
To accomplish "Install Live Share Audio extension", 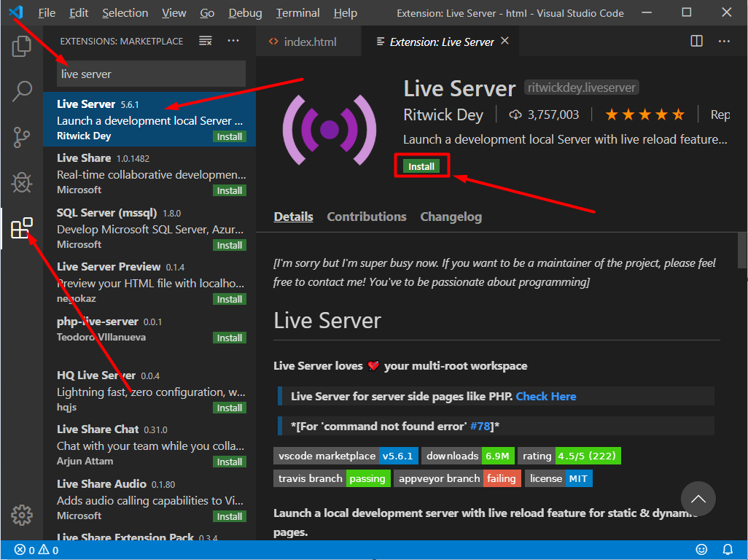I will tap(230, 516).
